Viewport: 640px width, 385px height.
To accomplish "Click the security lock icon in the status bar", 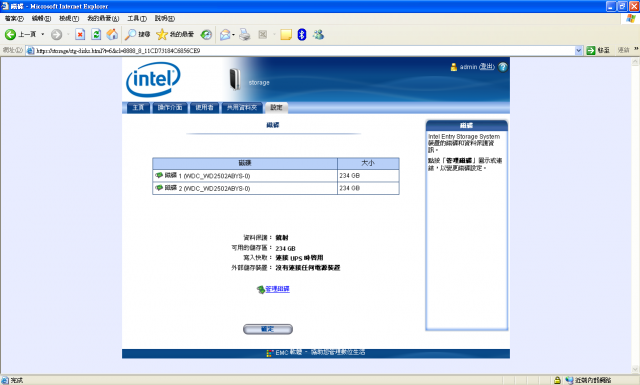I will [x=557, y=380].
